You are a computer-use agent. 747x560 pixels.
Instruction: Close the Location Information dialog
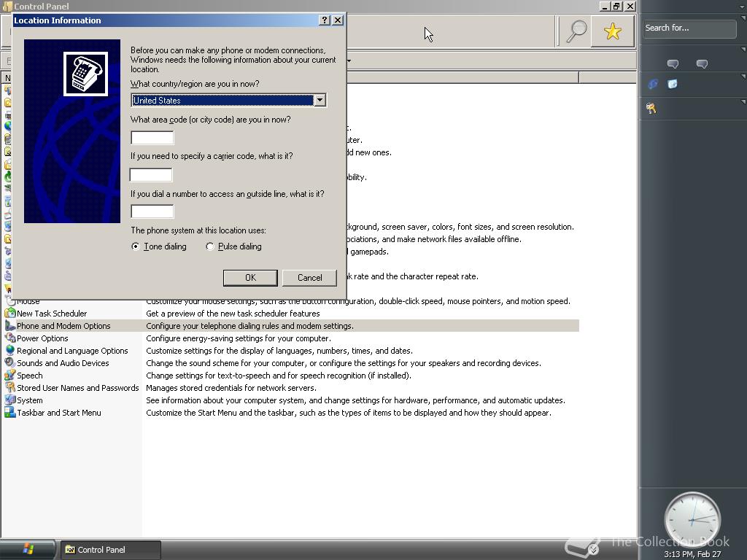click(338, 20)
